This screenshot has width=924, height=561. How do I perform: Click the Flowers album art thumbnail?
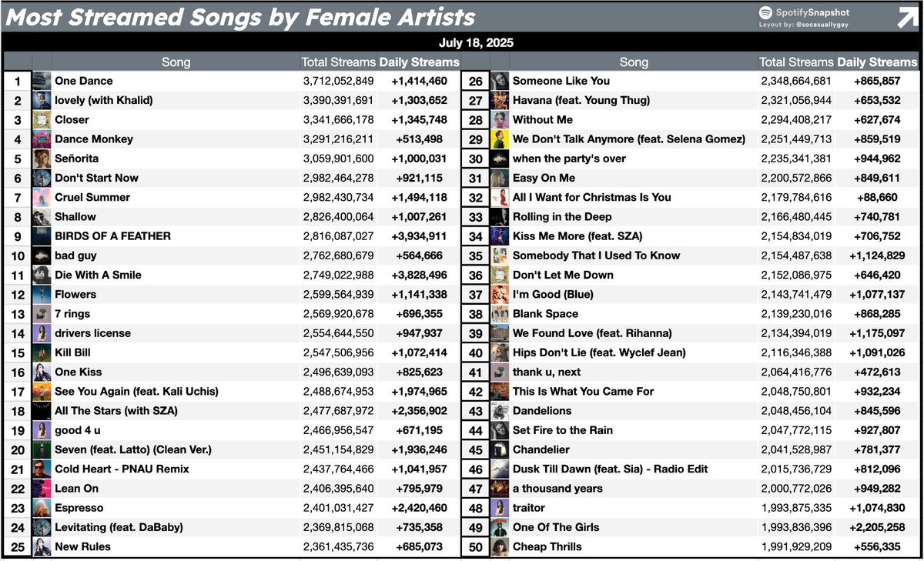(42, 294)
